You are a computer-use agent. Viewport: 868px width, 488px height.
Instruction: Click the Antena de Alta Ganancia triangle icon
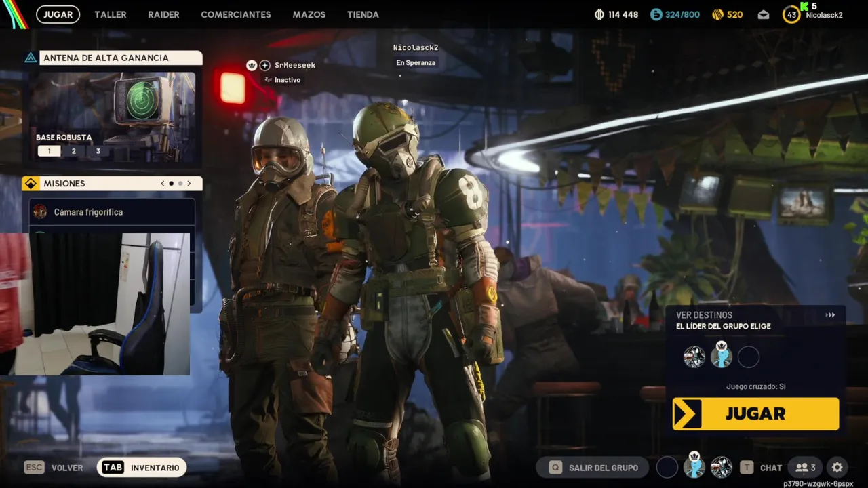[31, 58]
